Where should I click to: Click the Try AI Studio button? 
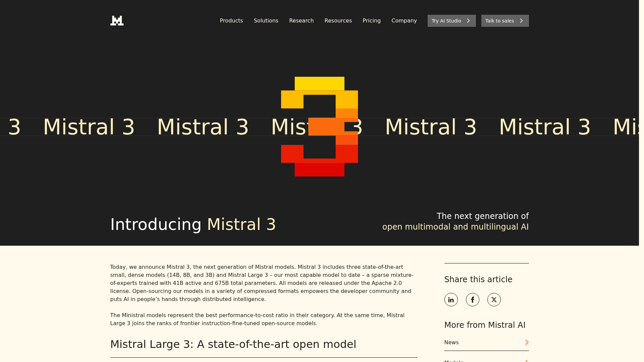click(451, 20)
